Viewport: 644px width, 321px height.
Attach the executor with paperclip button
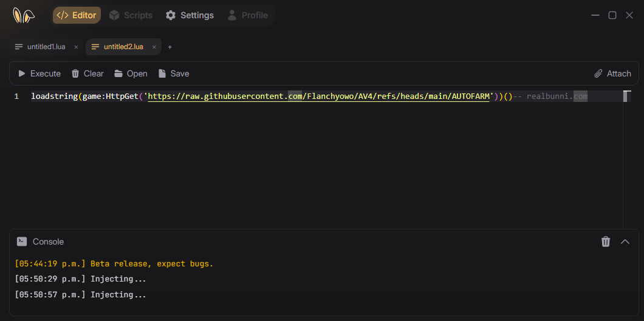(x=612, y=73)
